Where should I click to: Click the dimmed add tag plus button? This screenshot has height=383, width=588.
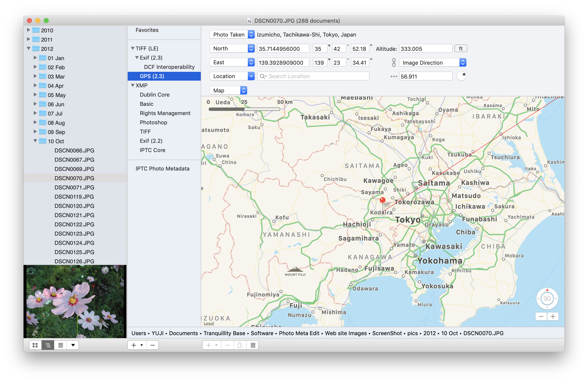pos(209,345)
